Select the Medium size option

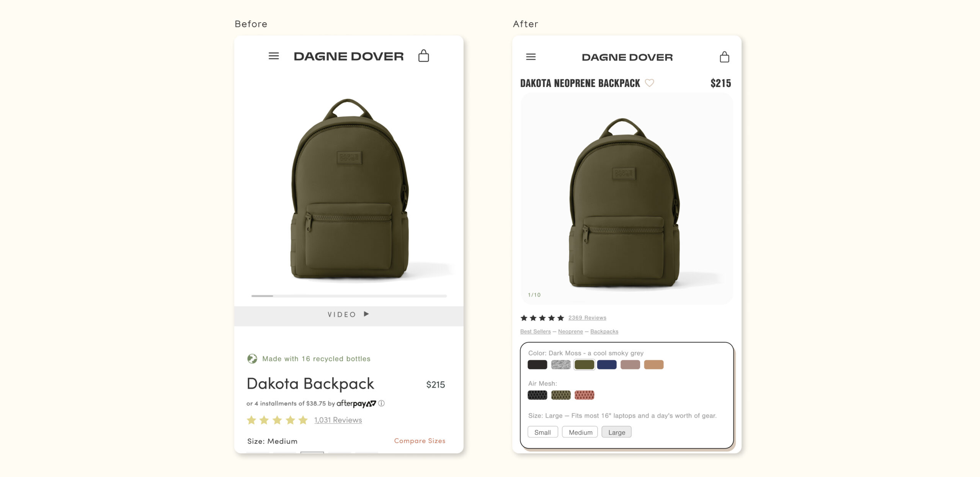[x=580, y=432]
